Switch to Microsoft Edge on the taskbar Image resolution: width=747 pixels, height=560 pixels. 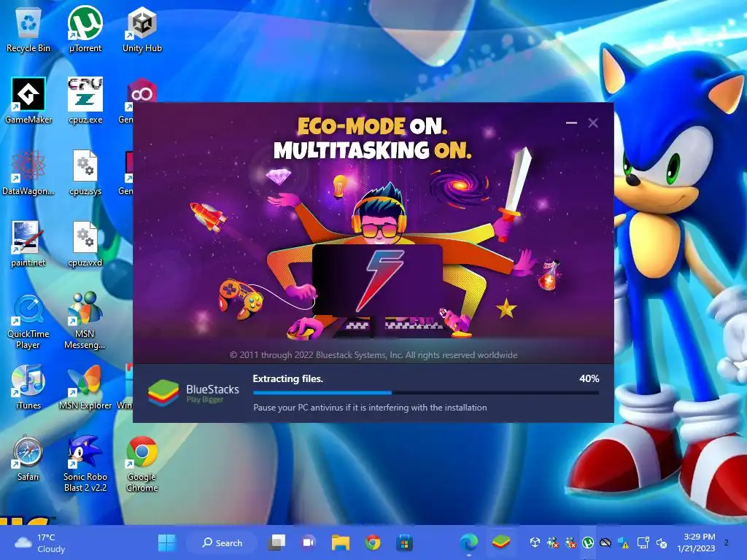(469, 542)
